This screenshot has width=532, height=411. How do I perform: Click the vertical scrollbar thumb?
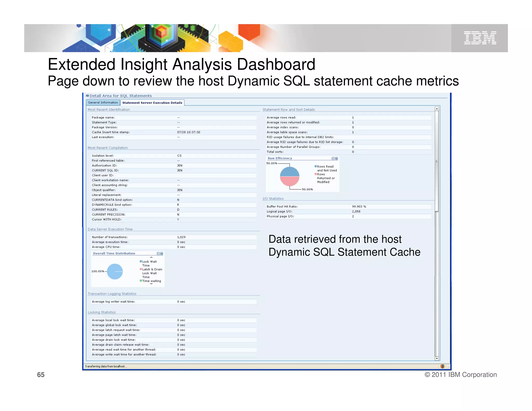click(437, 161)
